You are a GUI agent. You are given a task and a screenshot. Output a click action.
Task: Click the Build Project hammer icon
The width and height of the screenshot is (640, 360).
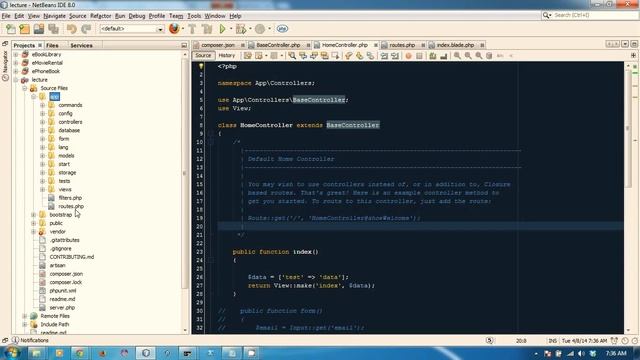click(x=192, y=29)
